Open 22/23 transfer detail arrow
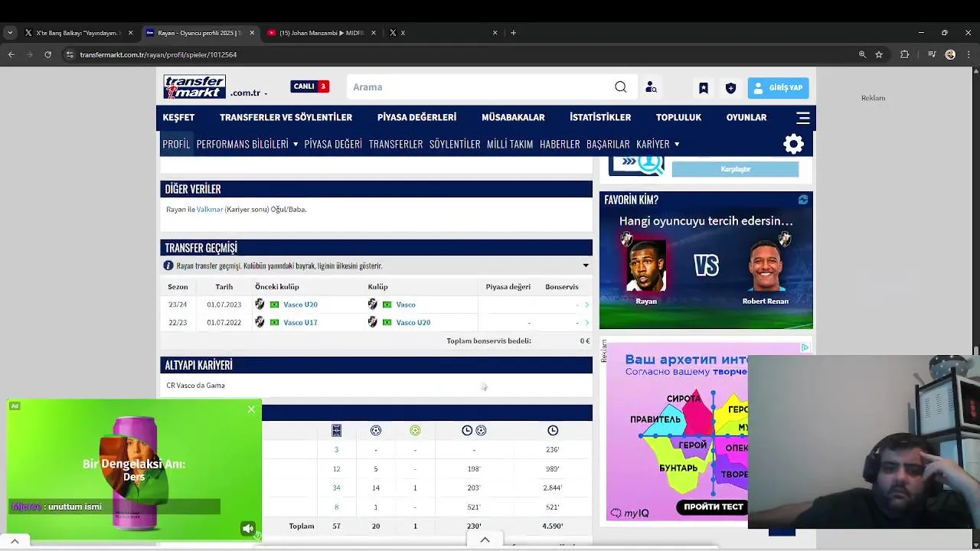980x551 pixels. (x=586, y=322)
